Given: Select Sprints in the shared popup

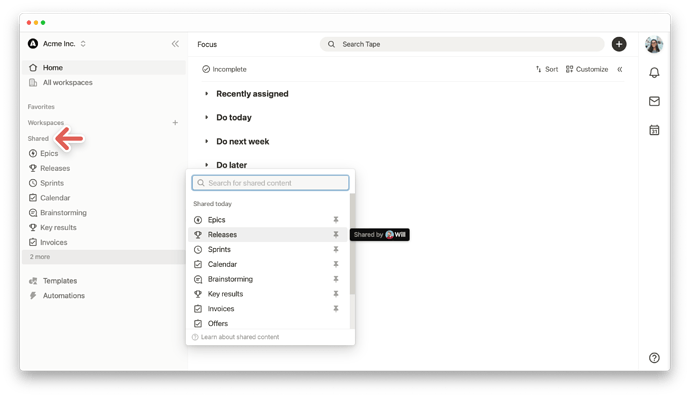Looking at the screenshot, I should [268, 249].
